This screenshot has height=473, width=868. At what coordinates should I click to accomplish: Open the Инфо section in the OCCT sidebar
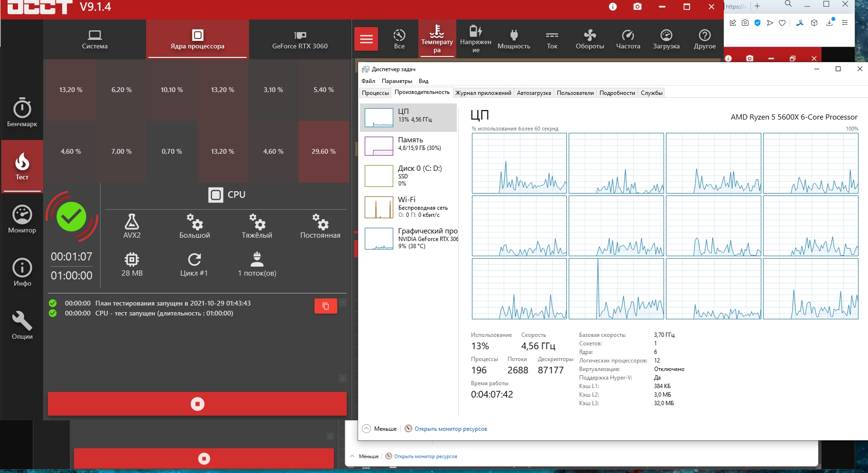tap(22, 272)
